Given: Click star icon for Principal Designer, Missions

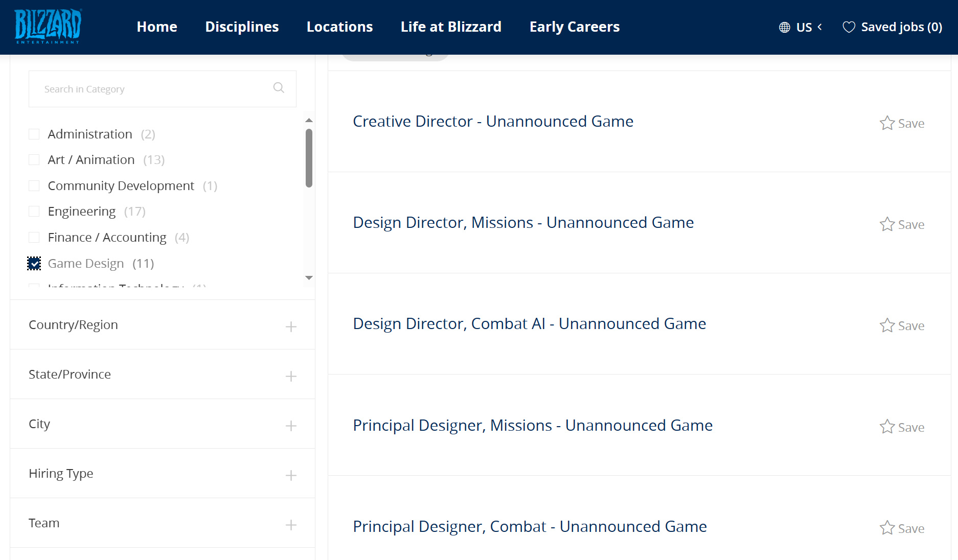Looking at the screenshot, I should pos(887,427).
